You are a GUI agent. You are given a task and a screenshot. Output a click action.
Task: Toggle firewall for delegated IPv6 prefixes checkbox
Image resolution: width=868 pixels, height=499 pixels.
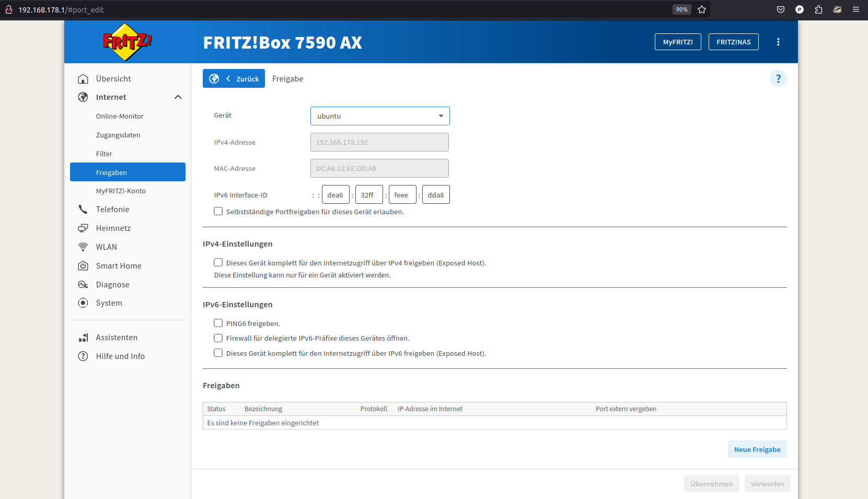click(218, 338)
